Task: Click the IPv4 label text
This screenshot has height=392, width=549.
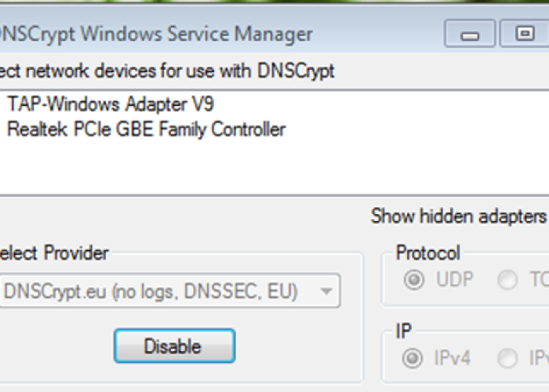Action: [453, 359]
